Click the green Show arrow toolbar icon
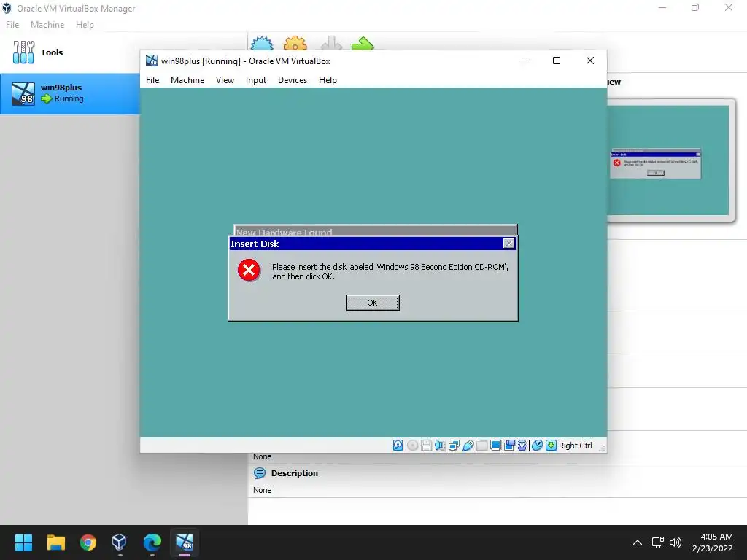 point(363,44)
